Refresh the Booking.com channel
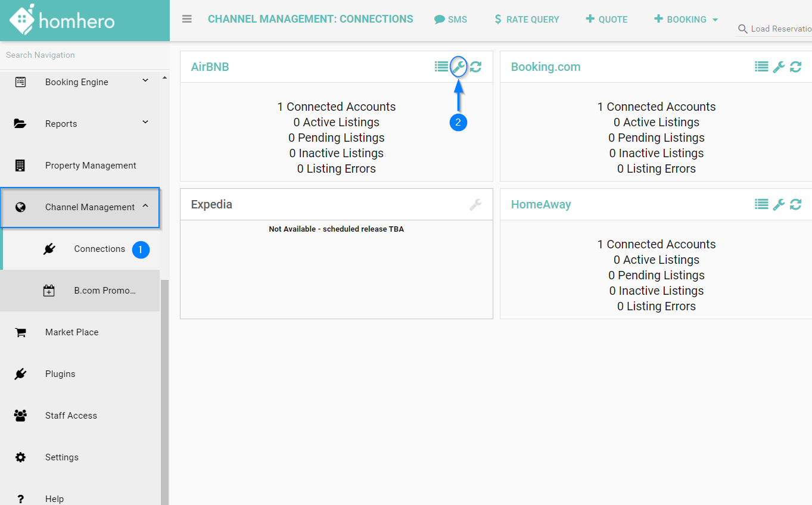 pos(795,67)
